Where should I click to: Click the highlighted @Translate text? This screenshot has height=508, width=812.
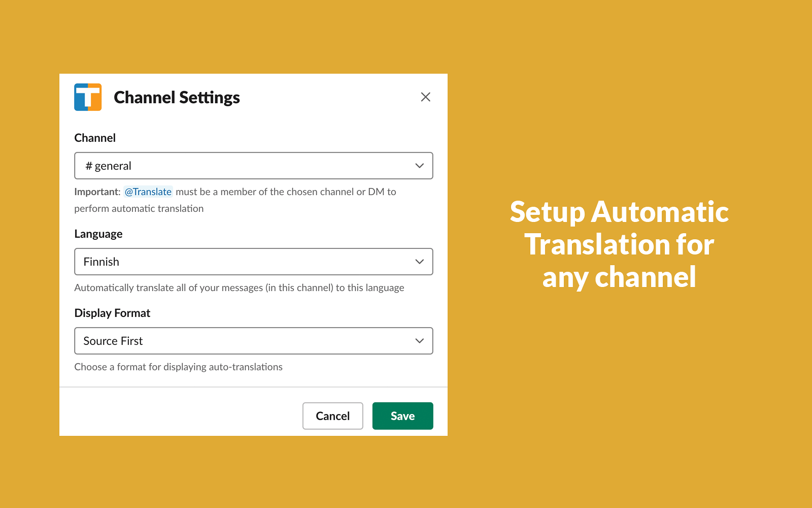tap(148, 192)
